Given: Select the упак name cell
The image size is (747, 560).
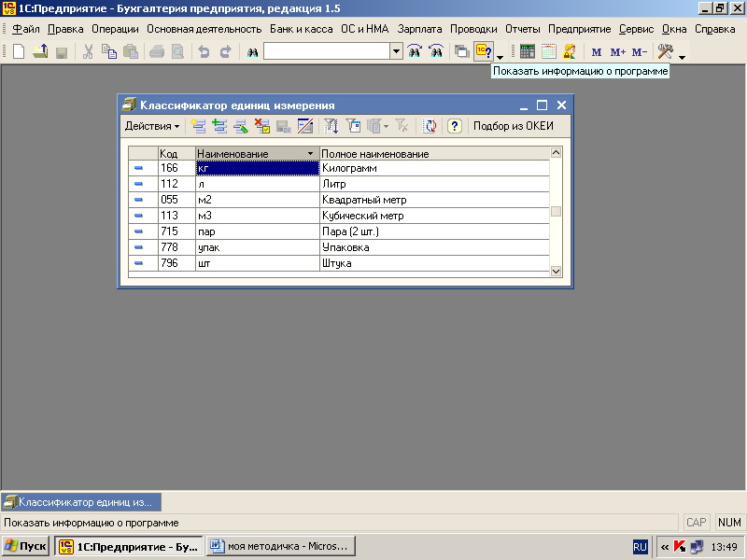Looking at the screenshot, I should (x=258, y=247).
